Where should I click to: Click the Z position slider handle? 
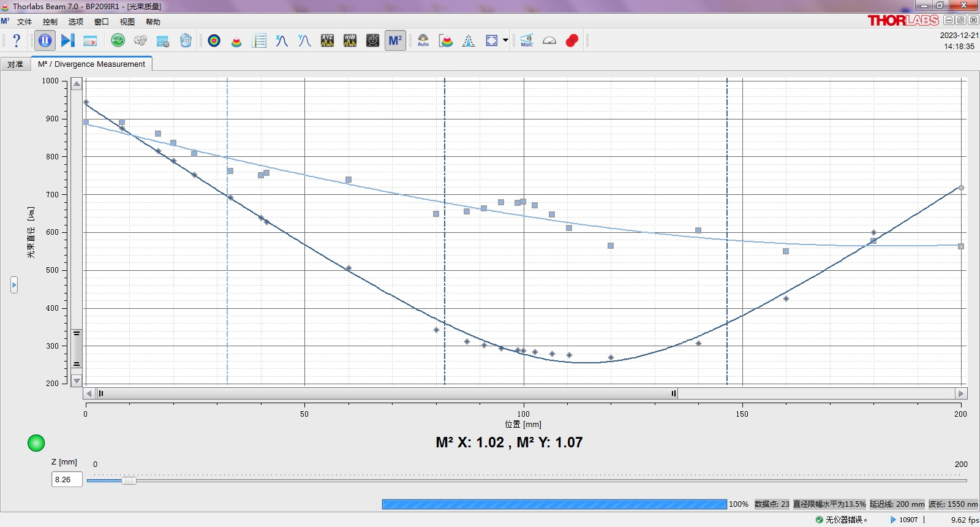[x=129, y=480]
